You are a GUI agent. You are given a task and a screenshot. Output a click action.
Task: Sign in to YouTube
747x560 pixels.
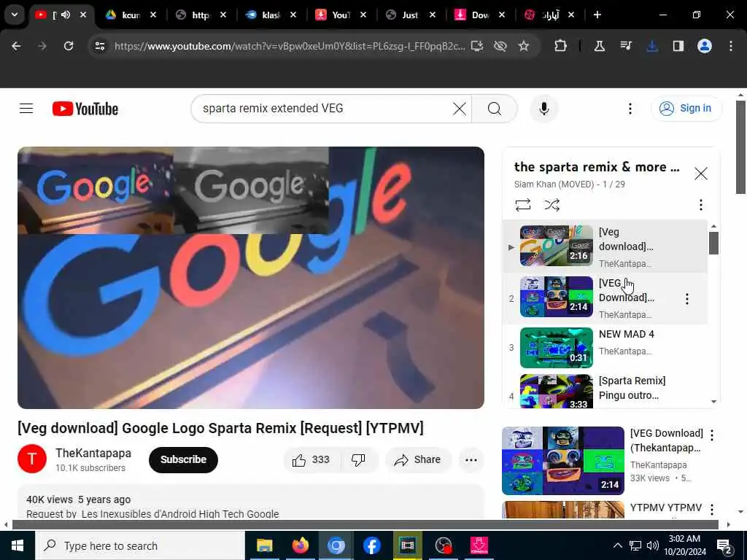pyautogui.click(x=686, y=108)
